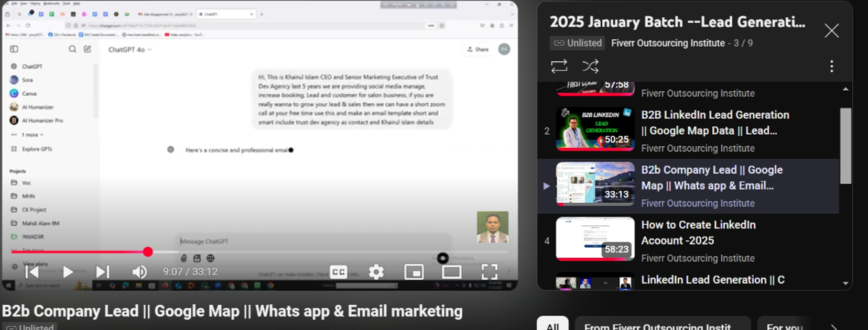Enable theater mode on the player
The image size is (868, 330).
452,272
